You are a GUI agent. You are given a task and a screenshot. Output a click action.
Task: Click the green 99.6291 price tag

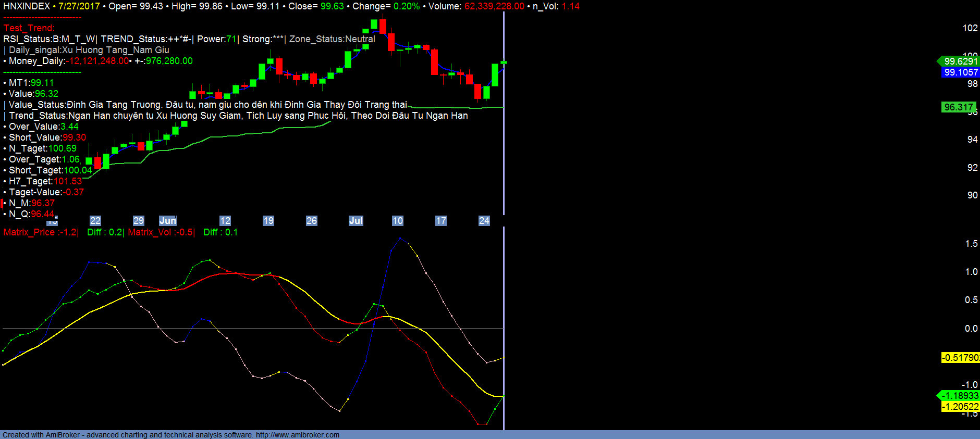(960, 61)
